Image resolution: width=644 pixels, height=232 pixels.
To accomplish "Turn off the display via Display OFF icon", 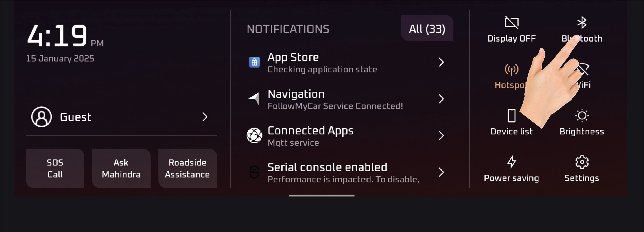I will pos(511,23).
